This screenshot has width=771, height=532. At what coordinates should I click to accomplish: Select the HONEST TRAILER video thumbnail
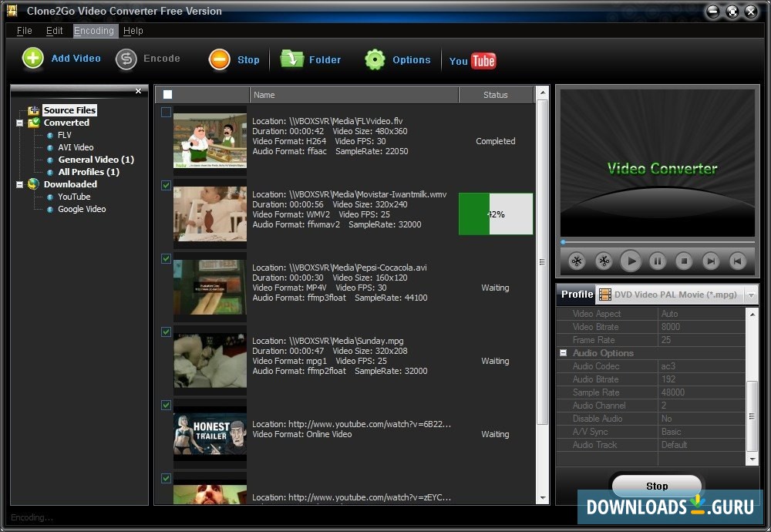[x=209, y=434]
